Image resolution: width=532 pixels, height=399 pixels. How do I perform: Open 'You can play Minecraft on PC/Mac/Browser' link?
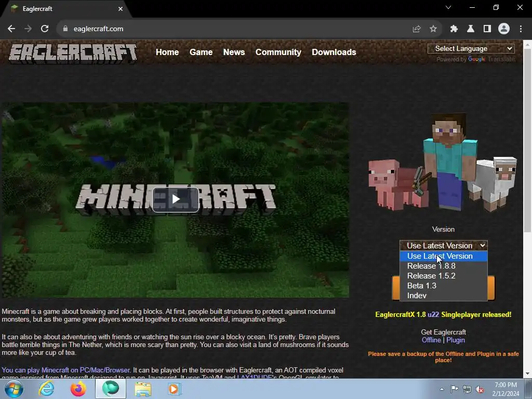(x=66, y=370)
